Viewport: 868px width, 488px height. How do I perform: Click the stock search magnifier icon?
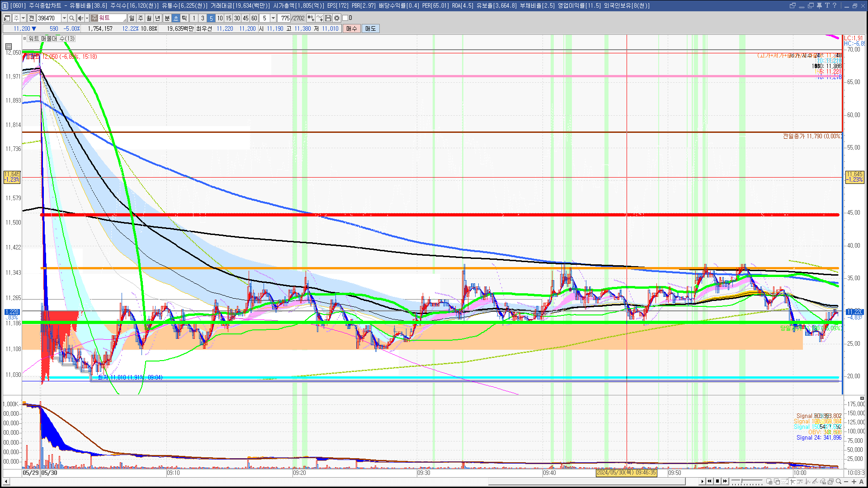click(x=71, y=18)
